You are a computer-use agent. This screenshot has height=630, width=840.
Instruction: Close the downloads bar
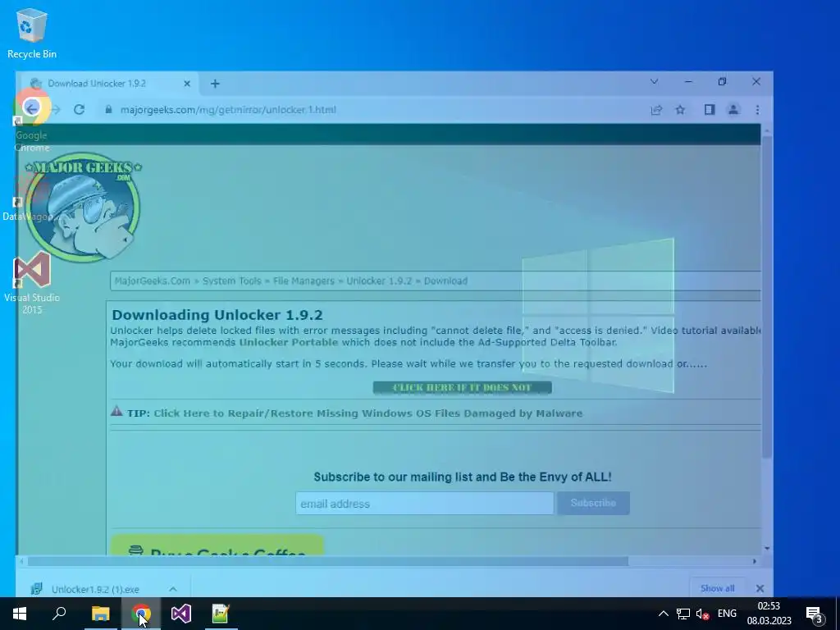pos(760,588)
